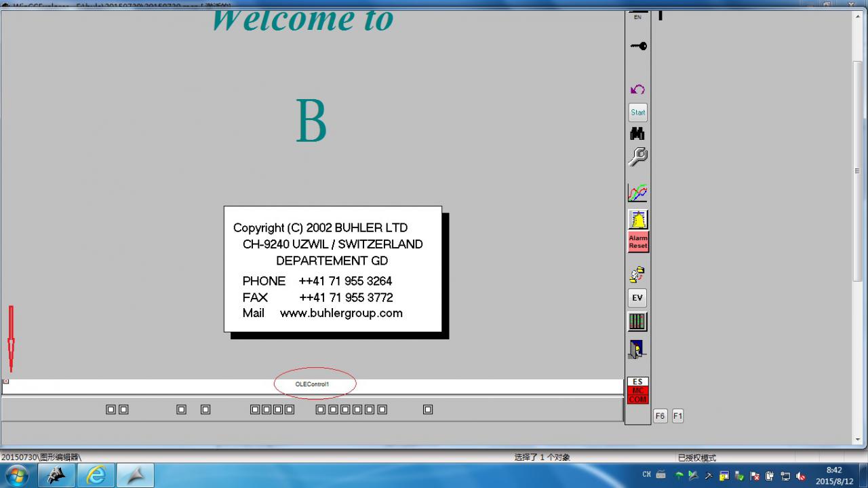
Task: Click the 已授权模式 status text
Action: (697, 457)
